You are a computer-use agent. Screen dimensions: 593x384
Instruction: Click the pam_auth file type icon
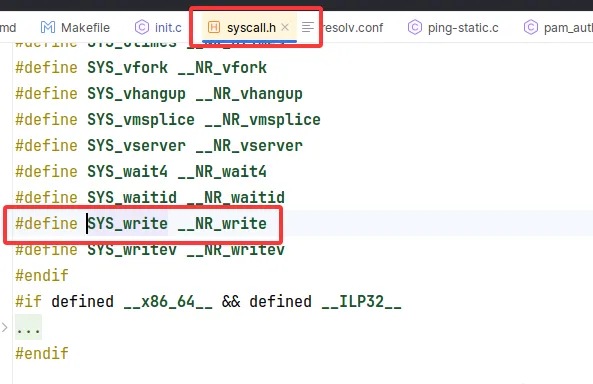531,27
